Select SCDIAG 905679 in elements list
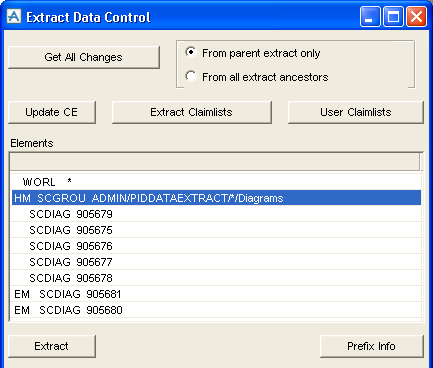The height and width of the screenshot is (368, 433). (x=216, y=214)
